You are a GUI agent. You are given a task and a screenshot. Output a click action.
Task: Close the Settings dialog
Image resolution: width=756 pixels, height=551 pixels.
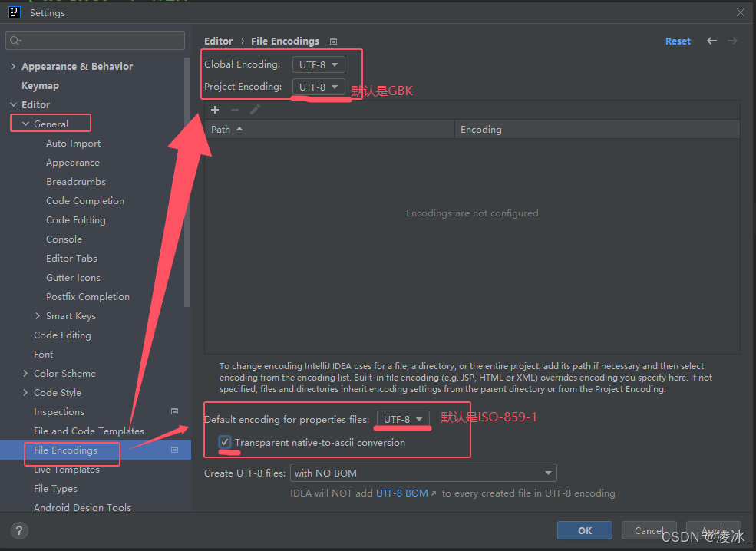(x=741, y=12)
